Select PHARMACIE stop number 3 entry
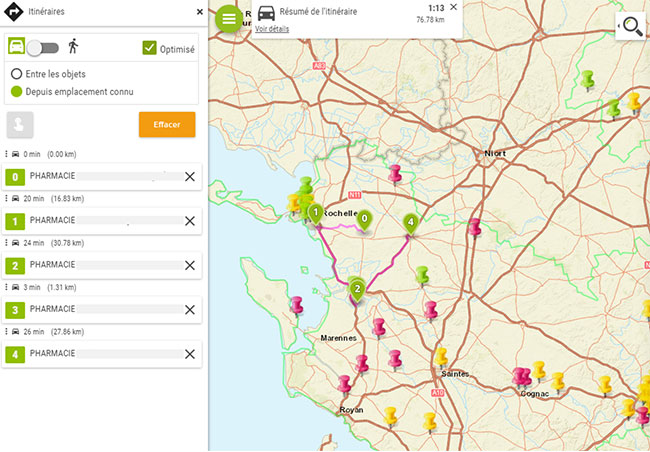The height and width of the screenshot is (452, 650). tap(100, 309)
